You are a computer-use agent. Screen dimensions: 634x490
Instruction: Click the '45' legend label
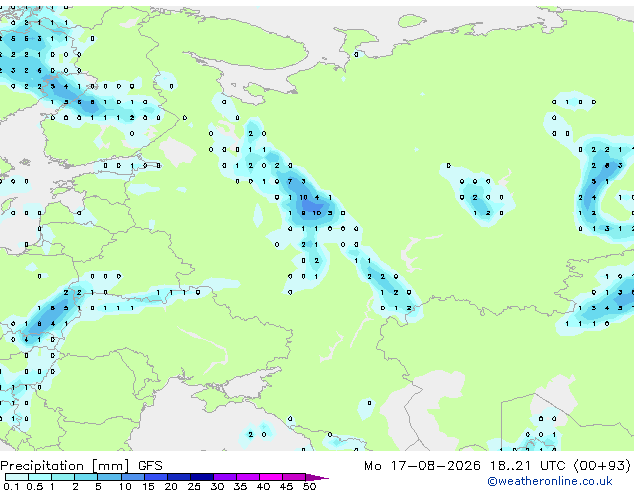(286, 486)
